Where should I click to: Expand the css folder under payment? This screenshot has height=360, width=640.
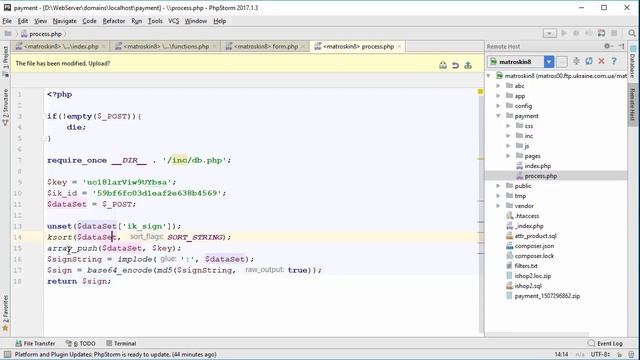click(508, 126)
